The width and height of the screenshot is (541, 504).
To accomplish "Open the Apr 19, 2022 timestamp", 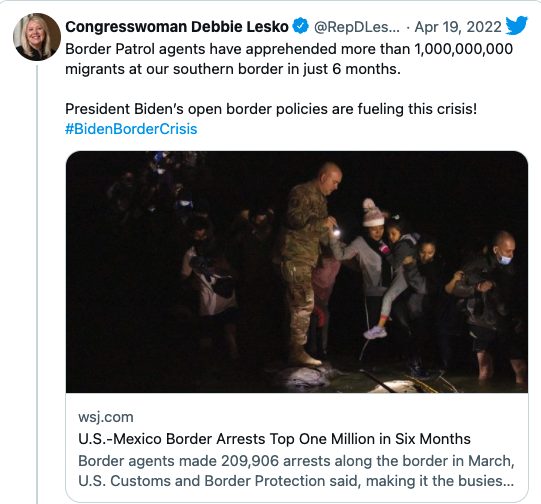I will click(458, 27).
